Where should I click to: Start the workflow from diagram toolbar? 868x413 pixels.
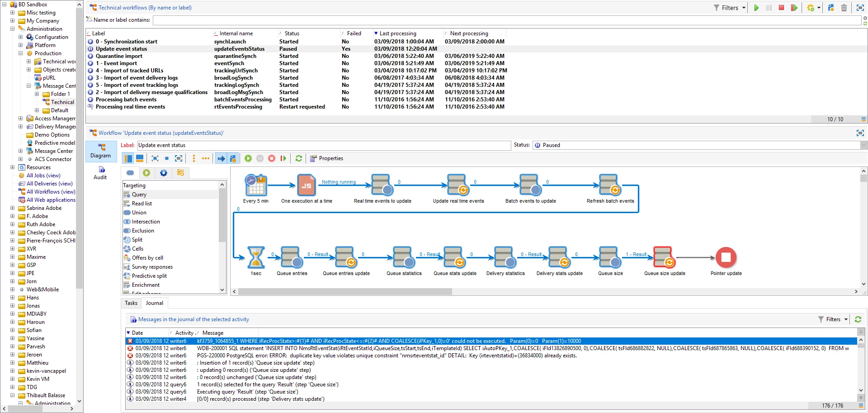point(248,158)
